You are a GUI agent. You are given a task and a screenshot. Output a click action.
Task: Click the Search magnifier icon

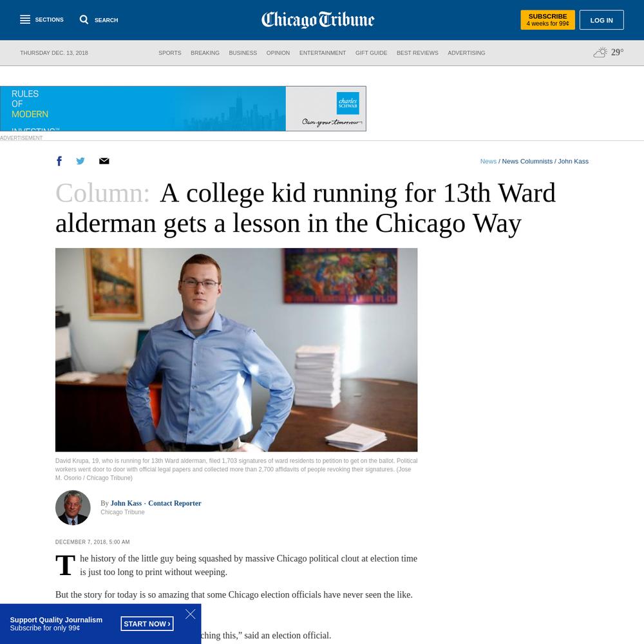click(x=84, y=20)
